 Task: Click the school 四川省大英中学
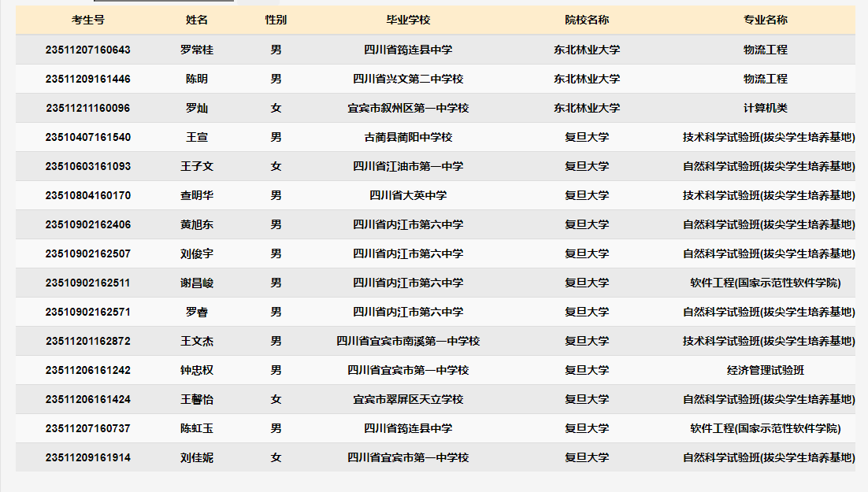coord(408,195)
